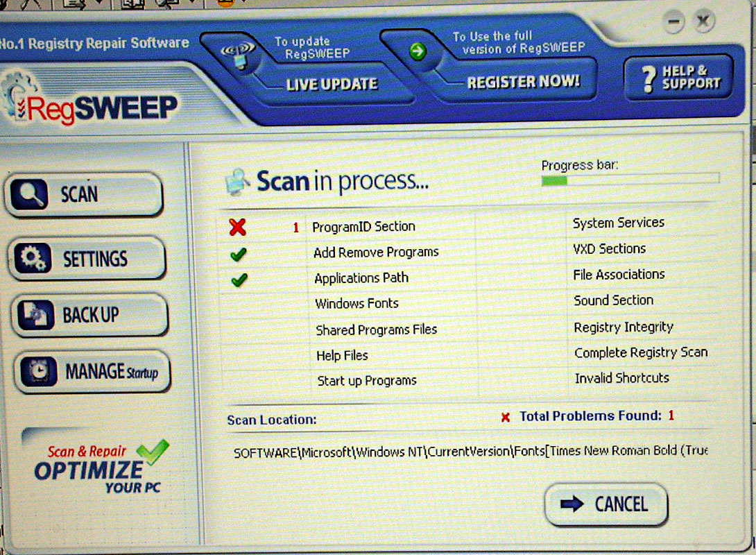Click the Back Up documents icon
Screen dimensions: 756x555
click(x=35, y=314)
